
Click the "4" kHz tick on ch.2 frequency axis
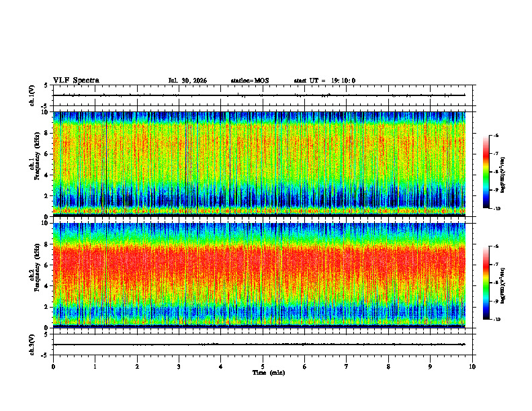click(47, 286)
